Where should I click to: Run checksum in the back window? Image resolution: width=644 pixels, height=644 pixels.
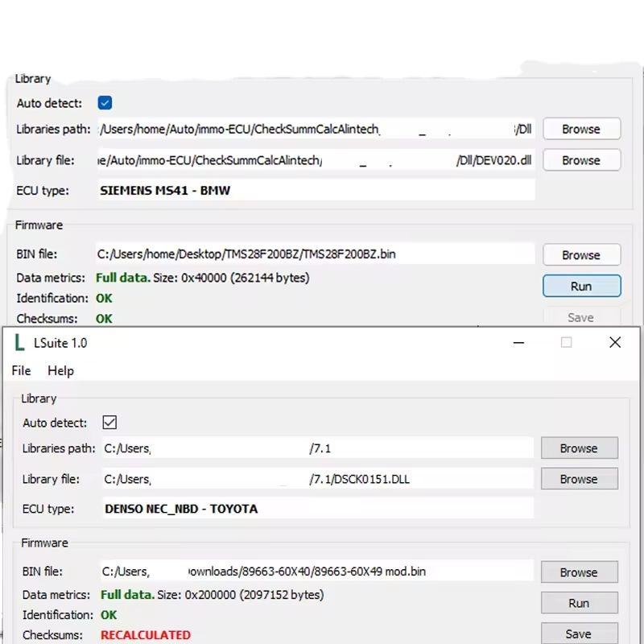(x=581, y=286)
